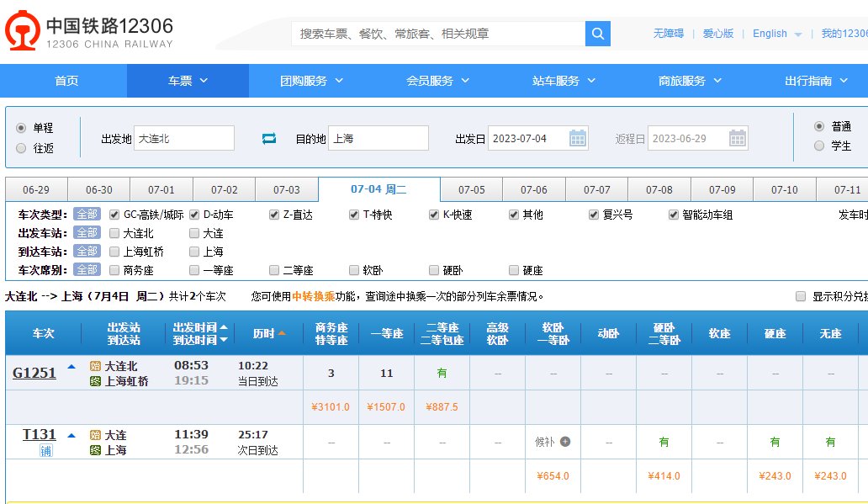Open the 爱心版 link
The image size is (868, 504).
click(718, 34)
